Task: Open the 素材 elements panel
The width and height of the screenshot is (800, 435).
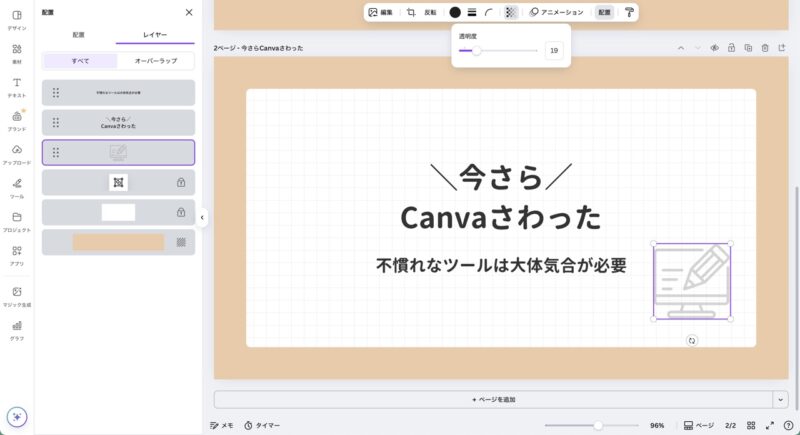Action: point(17,54)
